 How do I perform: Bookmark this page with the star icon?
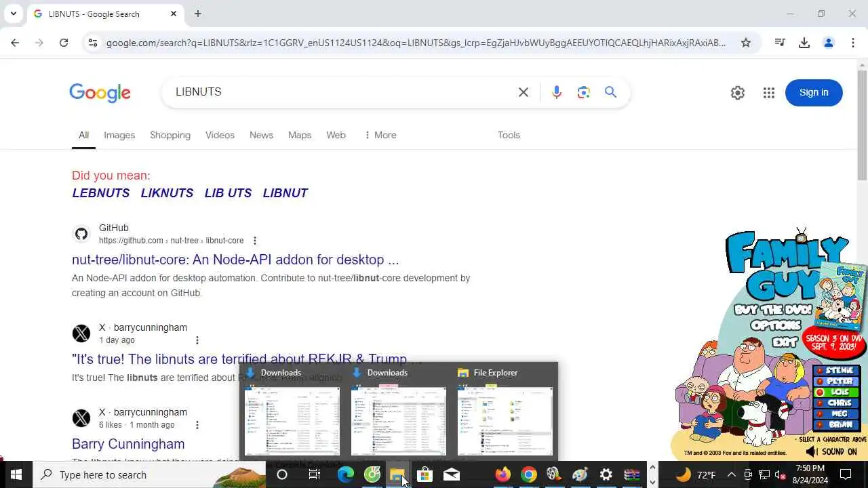pyautogui.click(x=746, y=43)
